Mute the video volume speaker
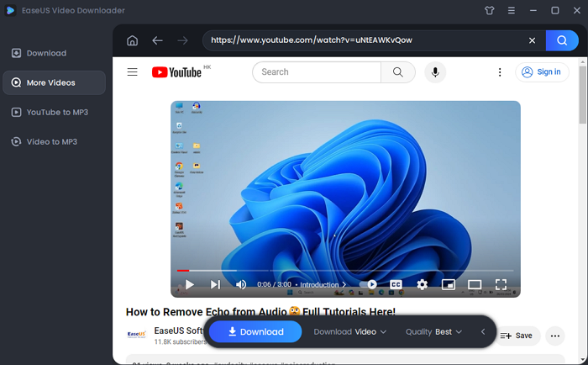The height and width of the screenshot is (365, 588). click(x=241, y=284)
